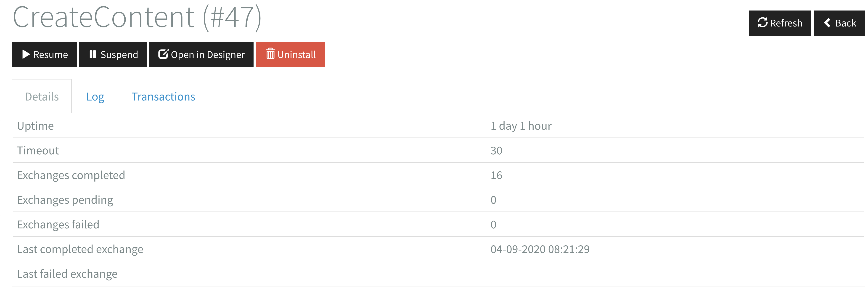Click the CreateContent (#47) heading
This screenshot has width=868, height=291.
pyautogui.click(x=137, y=18)
